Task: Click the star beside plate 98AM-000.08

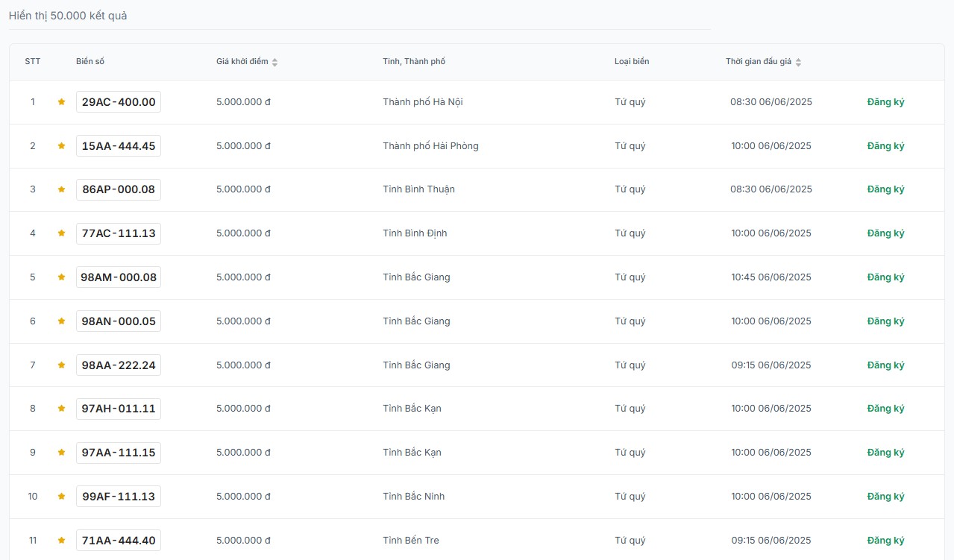Action: pos(61,277)
